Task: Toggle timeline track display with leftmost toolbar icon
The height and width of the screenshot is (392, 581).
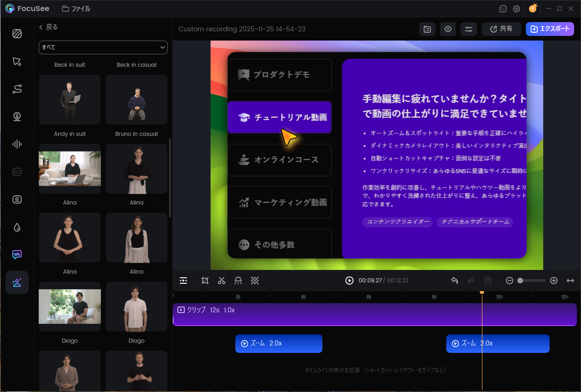Action: point(183,281)
